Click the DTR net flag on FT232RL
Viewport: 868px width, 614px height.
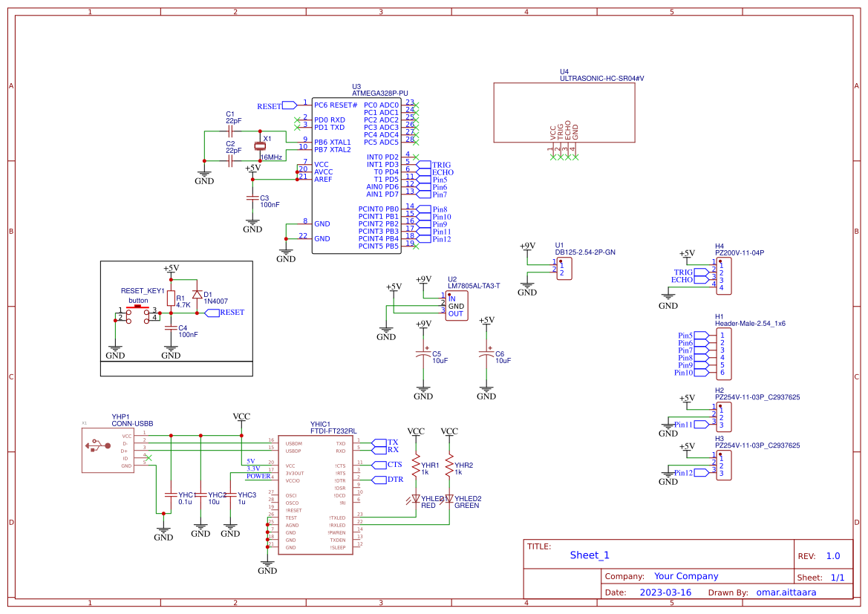[379, 480]
